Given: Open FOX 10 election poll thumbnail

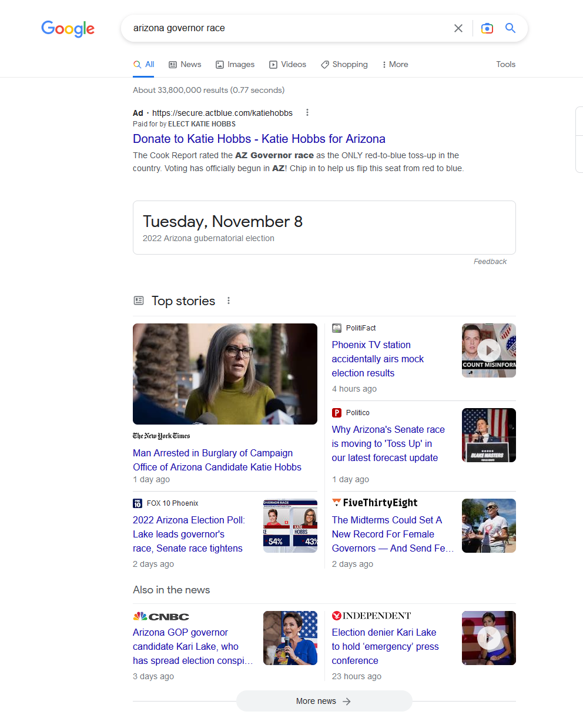Looking at the screenshot, I should 290,526.
